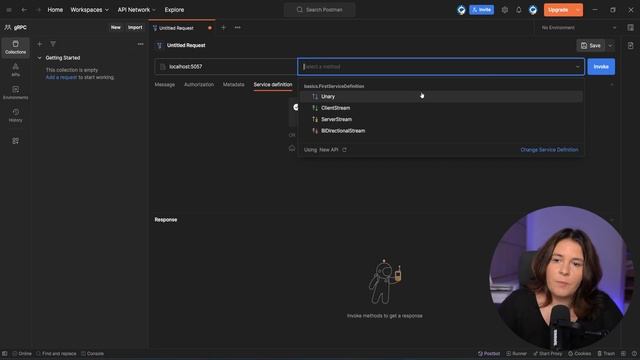The image size is (640, 360).
Task: Select the BiDirectionalStream method
Action: point(441,131)
